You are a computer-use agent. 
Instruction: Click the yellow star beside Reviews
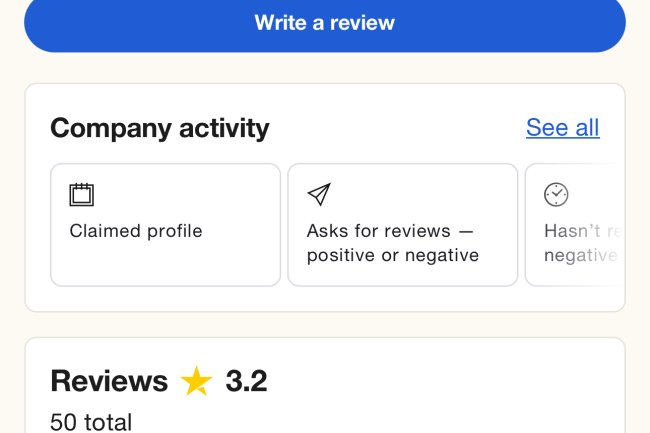[x=197, y=381]
